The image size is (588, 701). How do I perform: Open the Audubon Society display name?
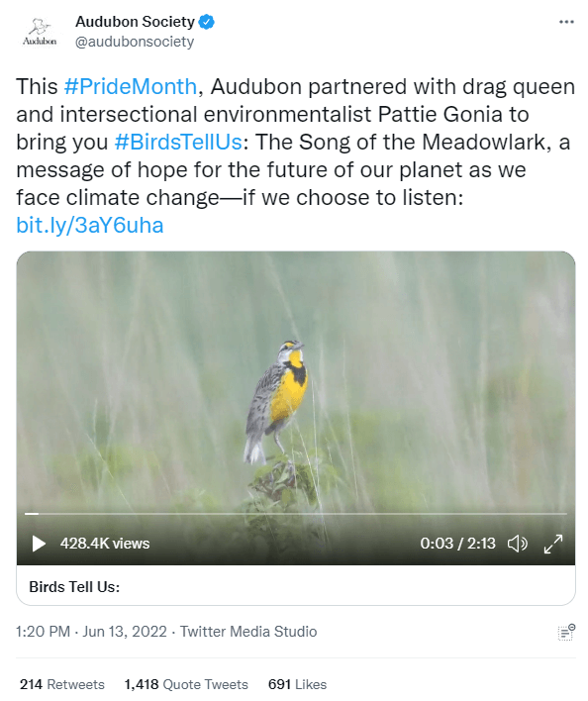(135, 22)
